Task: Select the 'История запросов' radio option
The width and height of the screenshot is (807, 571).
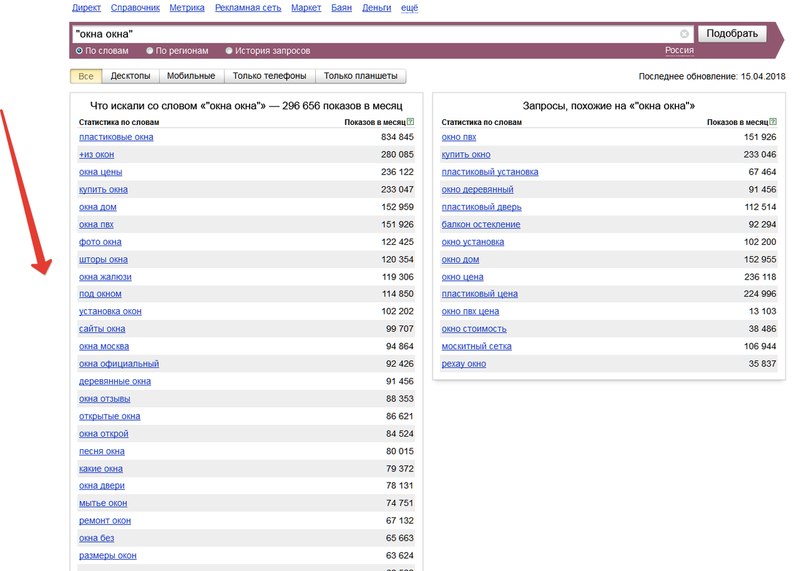Action: coord(229,50)
